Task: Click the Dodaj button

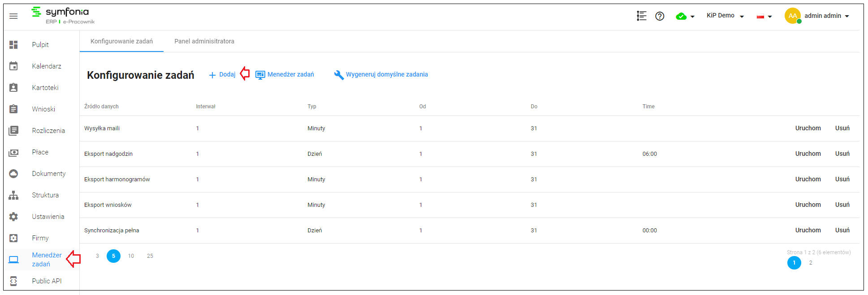Action: pos(222,75)
